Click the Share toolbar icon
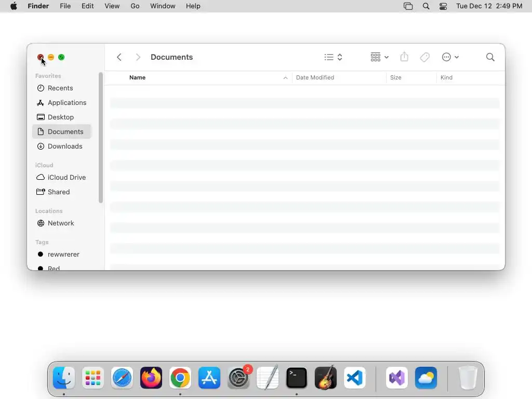Image resolution: width=532 pixels, height=399 pixels. click(404, 57)
